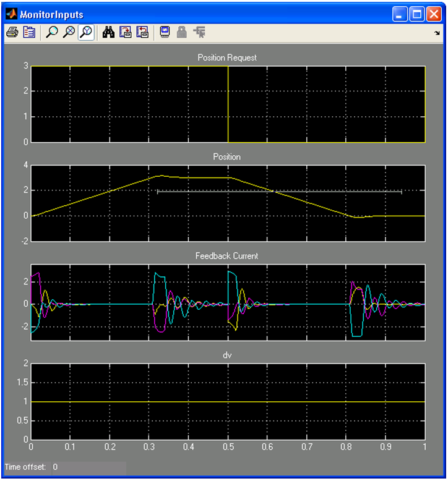The width and height of the screenshot is (448, 481).
Task: Toggle the active Zoom Y-axis tool
Action: (x=87, y=32)
